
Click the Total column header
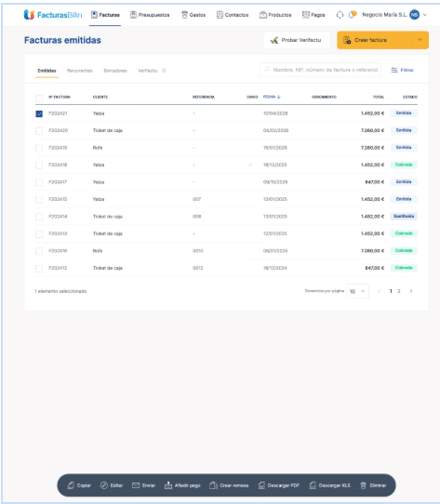[379, 97]
